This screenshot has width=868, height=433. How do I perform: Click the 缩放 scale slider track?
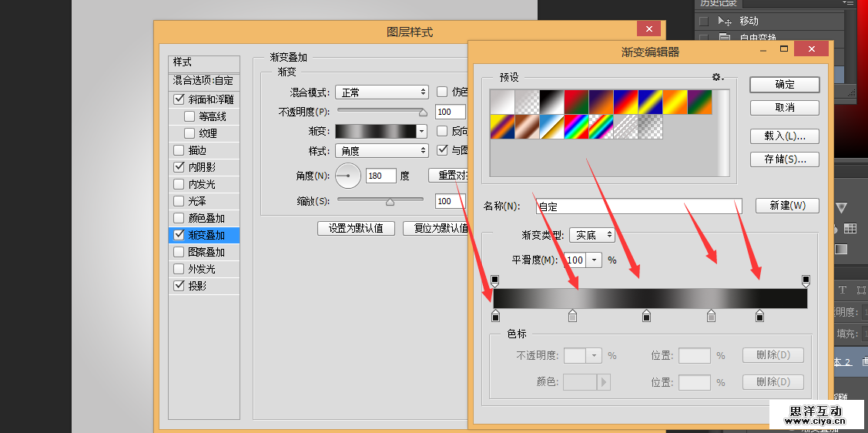(380, 200)
